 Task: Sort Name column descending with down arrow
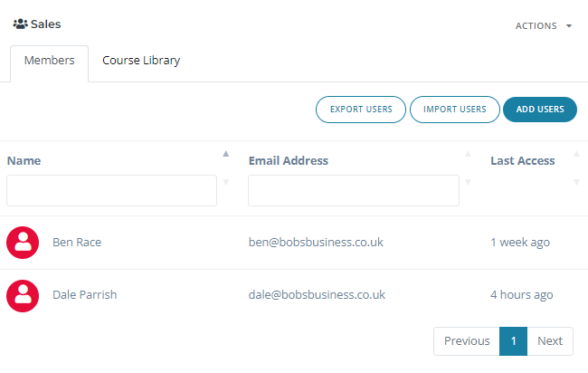[226, 182]
